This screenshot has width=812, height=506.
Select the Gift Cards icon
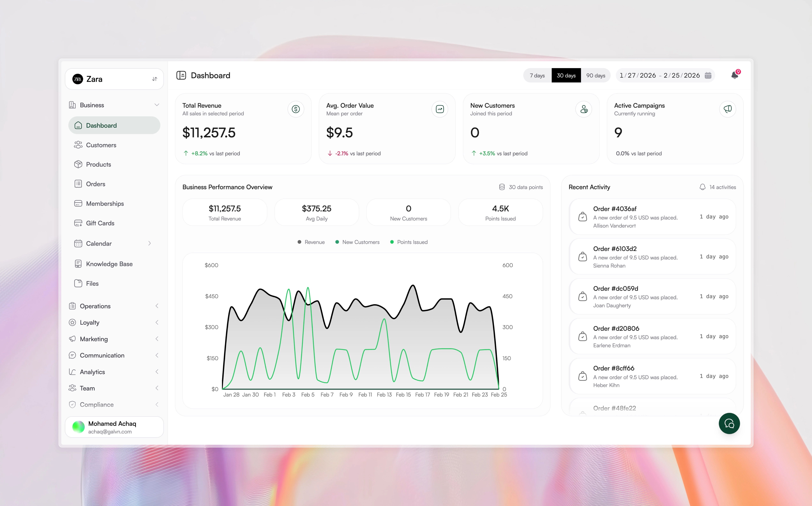tap(78, 223)
